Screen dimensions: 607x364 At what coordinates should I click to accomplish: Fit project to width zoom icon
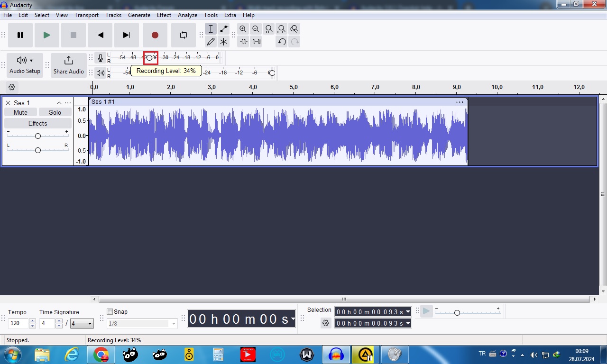[x=282, y=29]
